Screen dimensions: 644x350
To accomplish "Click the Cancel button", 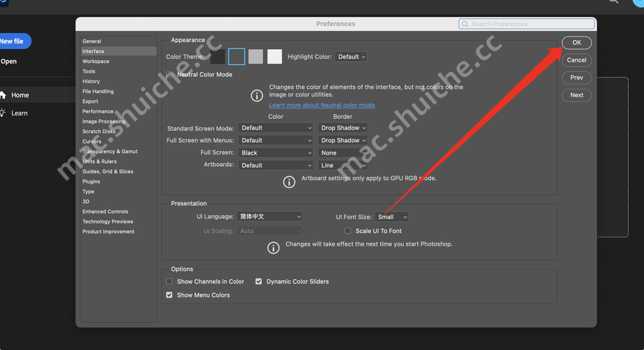I will 576,60.
